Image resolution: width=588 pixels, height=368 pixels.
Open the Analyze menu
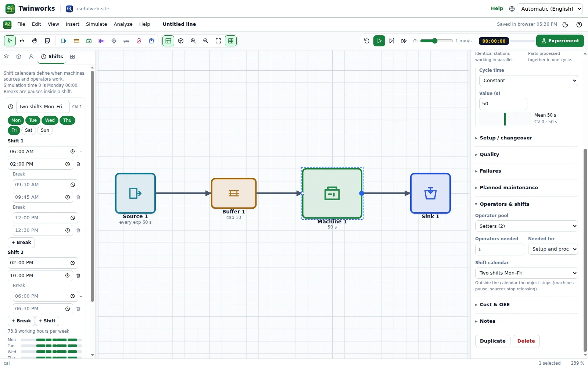pyautogui.click(x=123, y=24)
